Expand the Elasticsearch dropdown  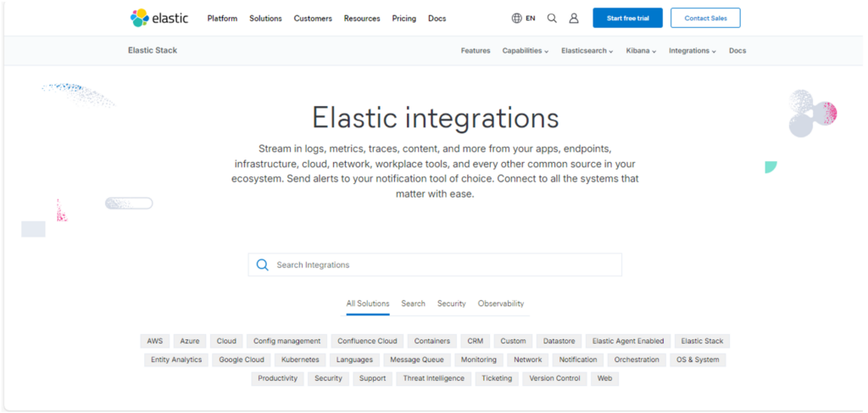pyautogui.click(x=587, y=50)
